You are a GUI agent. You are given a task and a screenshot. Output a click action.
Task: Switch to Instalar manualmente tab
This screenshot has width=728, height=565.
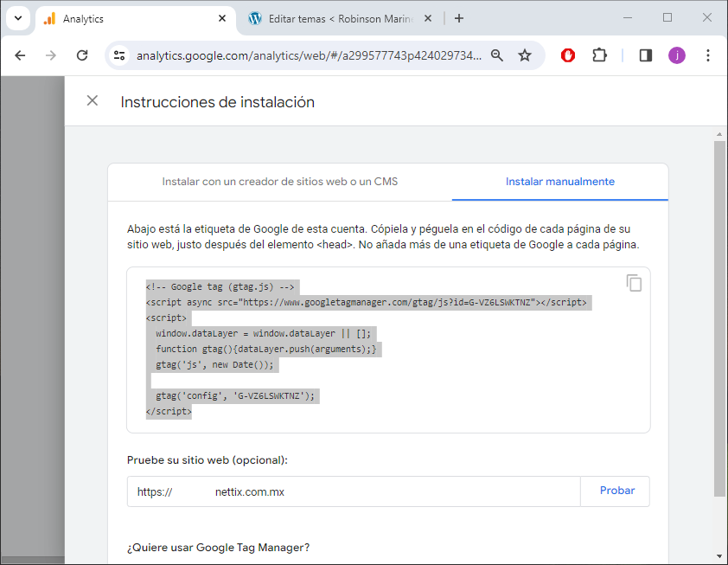coord(559,182)
